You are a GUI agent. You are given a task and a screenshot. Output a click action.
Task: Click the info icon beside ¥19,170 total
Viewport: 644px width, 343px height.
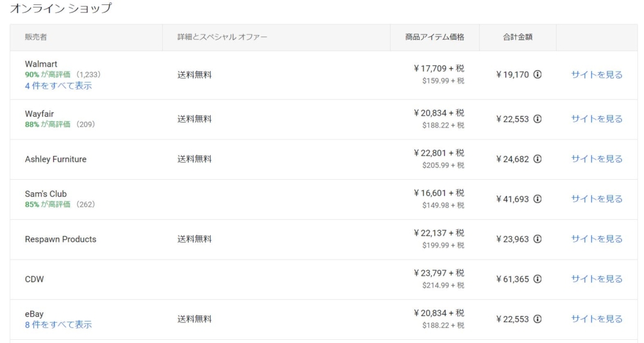pos(537,75)
